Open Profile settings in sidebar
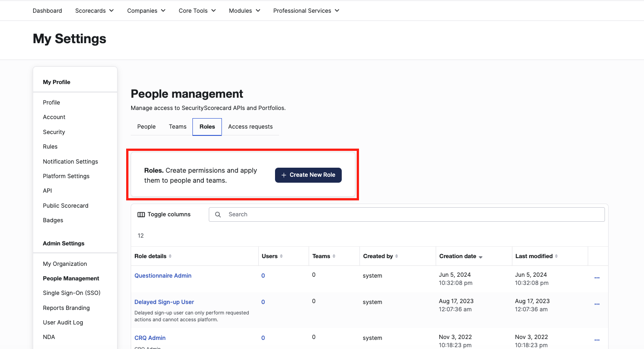Viewport: 644px width, 349px height. click(51, 103)
